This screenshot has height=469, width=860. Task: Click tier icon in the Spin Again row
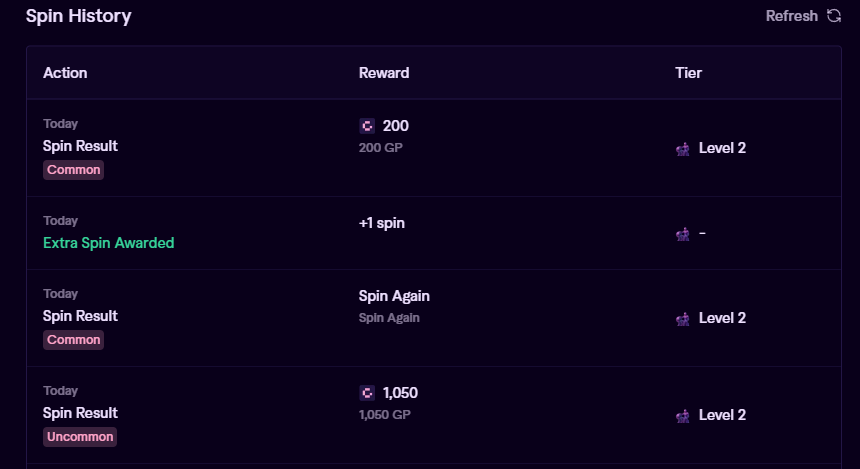tap(683, 319)
